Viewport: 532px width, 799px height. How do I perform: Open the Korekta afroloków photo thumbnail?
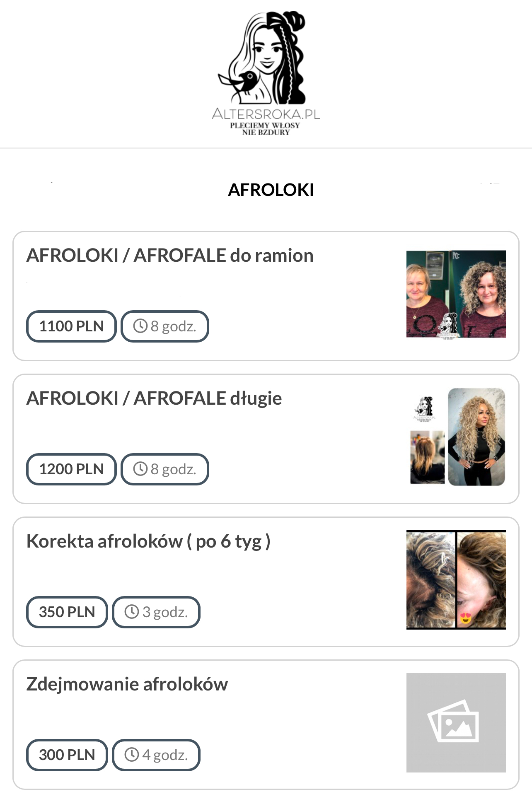(456, 580)
